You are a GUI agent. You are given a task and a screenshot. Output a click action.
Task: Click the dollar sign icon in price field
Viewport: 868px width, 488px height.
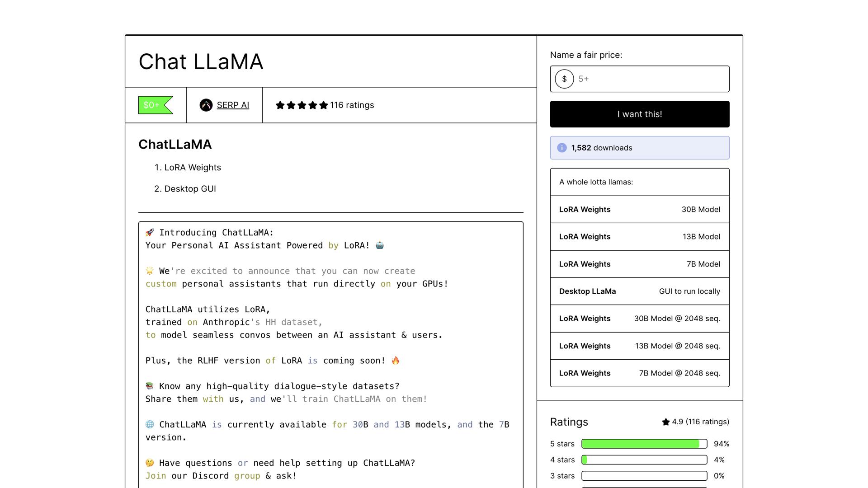click(564, 79)
